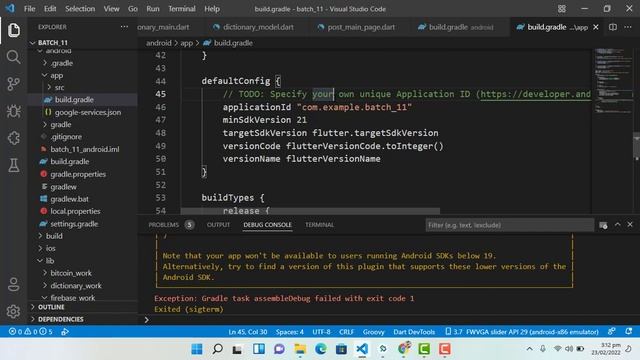Open the Selection menu
The width and height of the screenshot is (640, 360).
pos(80,9)
